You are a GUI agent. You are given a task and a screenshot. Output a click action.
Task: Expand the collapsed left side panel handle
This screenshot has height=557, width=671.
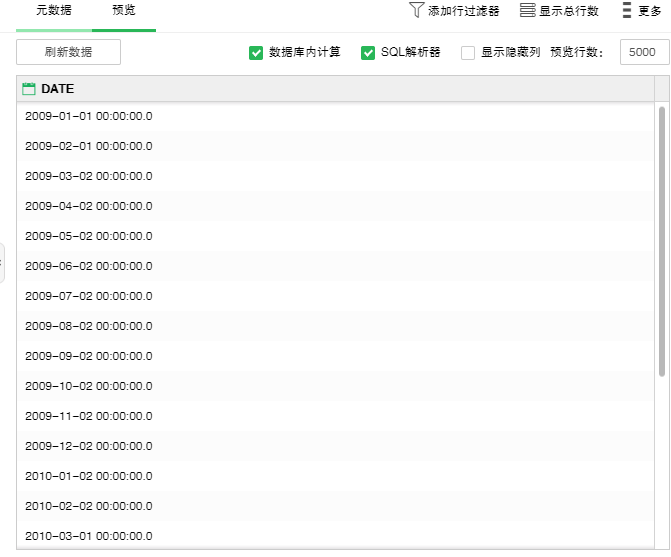tap(2, 263)
